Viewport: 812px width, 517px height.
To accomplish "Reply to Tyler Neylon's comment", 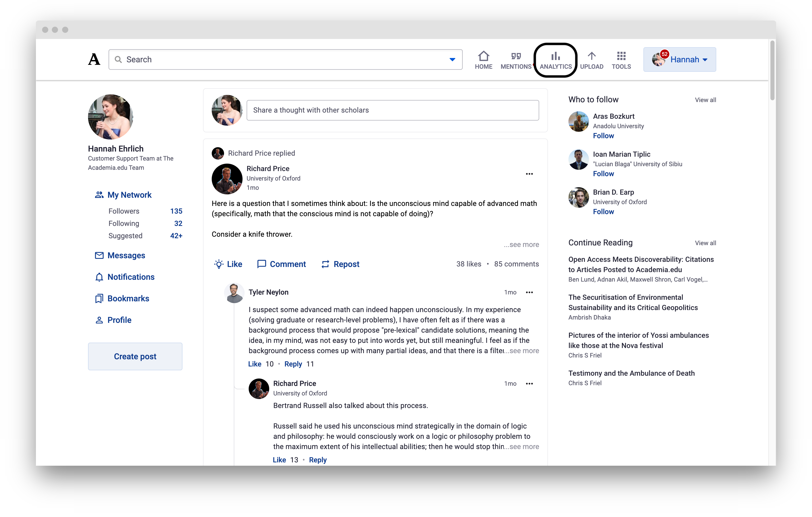I will coord(293,364).
